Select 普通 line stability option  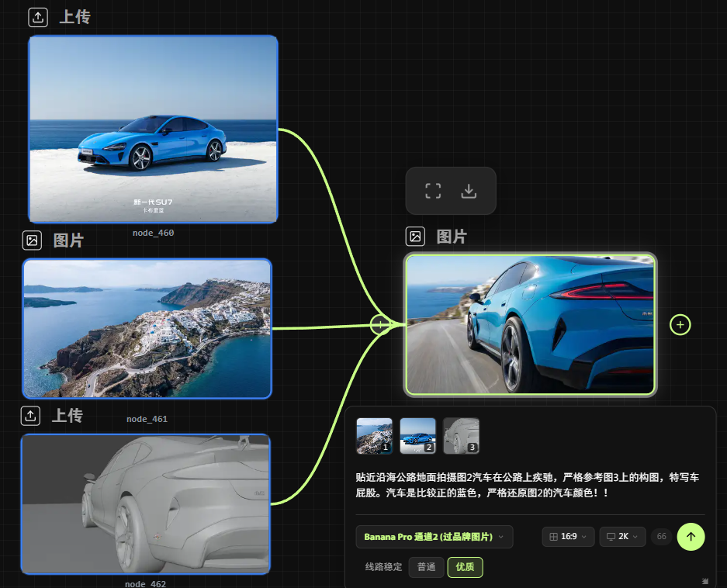tap(426, 567)
